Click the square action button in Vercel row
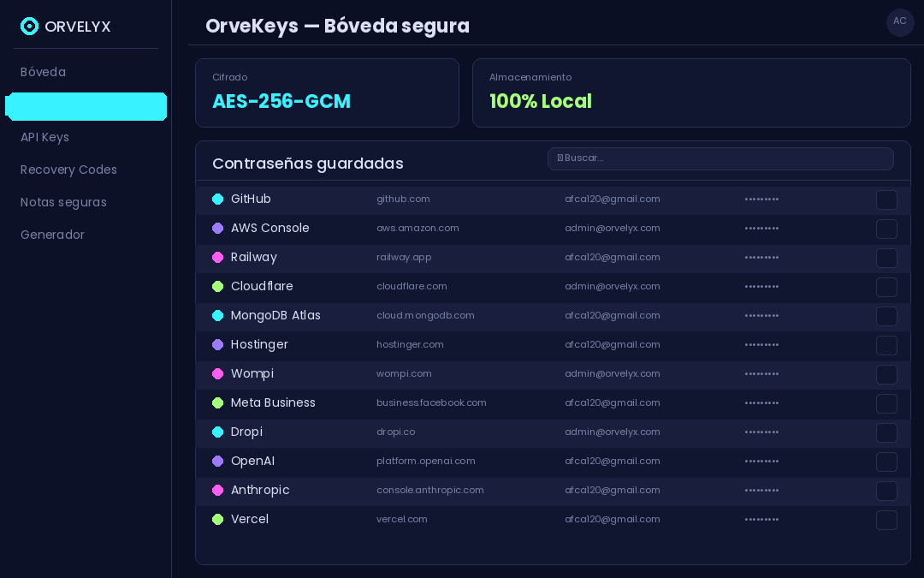The height and width of the screenshot is (578, 924). tap(886, 521)
